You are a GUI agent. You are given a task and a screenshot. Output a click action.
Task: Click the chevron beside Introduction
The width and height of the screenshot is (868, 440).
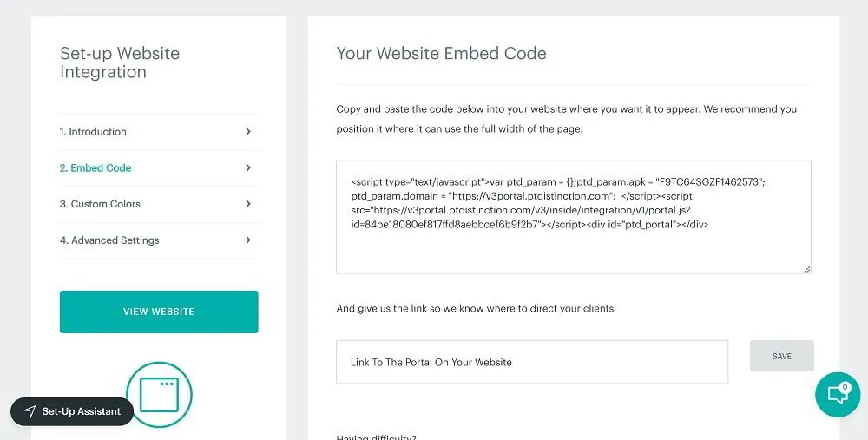click(247, 132)
